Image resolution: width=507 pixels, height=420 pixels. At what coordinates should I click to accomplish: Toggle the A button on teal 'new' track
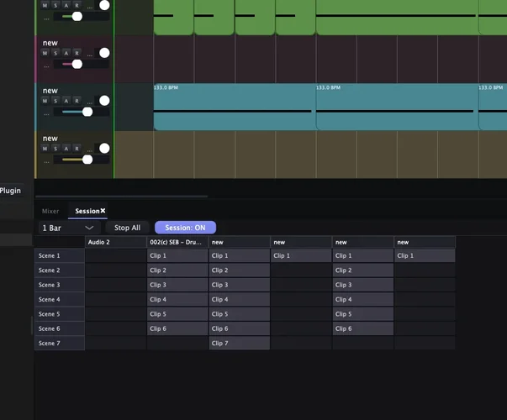[66, 101]
